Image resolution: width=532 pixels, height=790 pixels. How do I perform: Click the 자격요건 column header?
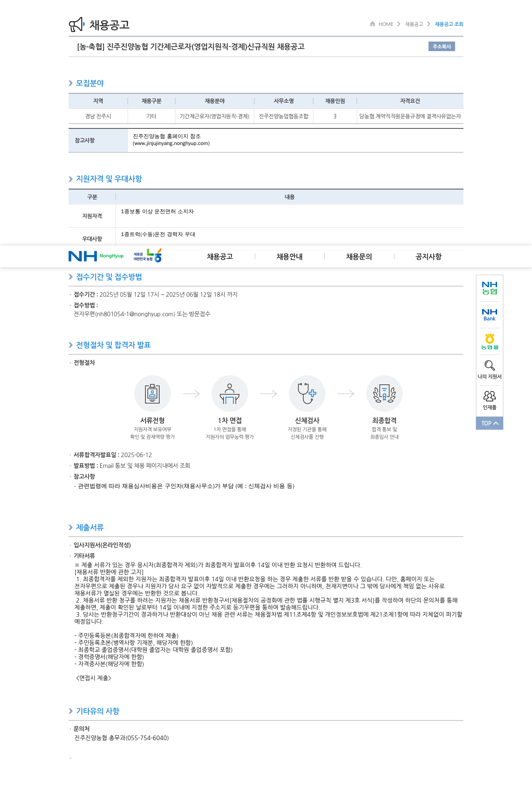[x=410, y=101]
